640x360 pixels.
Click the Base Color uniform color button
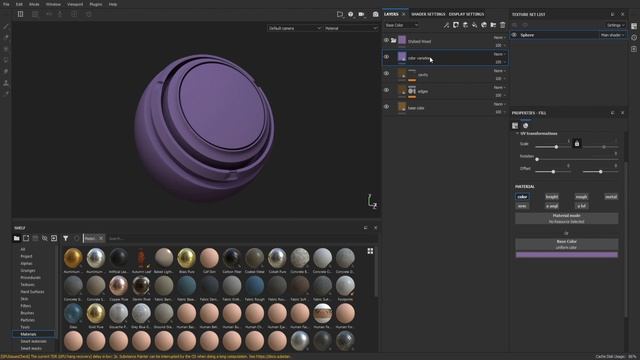coord(567,244)
